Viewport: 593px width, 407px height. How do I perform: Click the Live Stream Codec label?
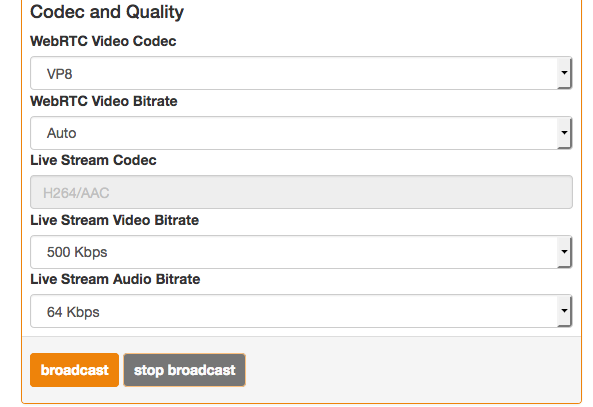click(x=93, y=160)
